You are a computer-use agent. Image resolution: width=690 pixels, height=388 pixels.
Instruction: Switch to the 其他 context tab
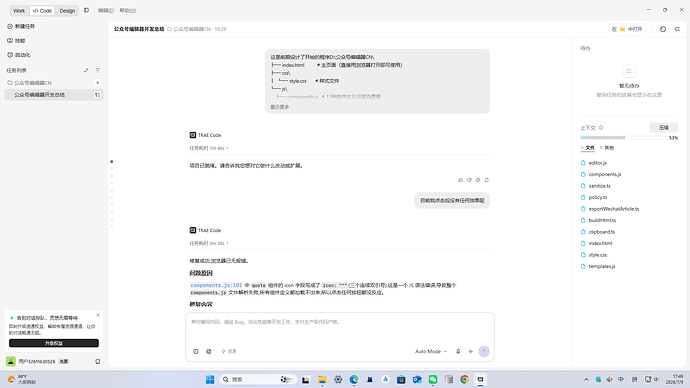click(607, 148)
